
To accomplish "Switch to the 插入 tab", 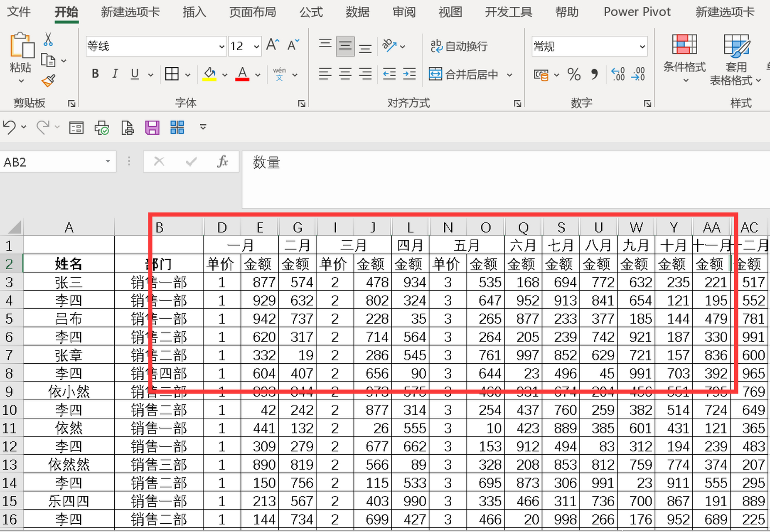I will [x=194, y=12].
